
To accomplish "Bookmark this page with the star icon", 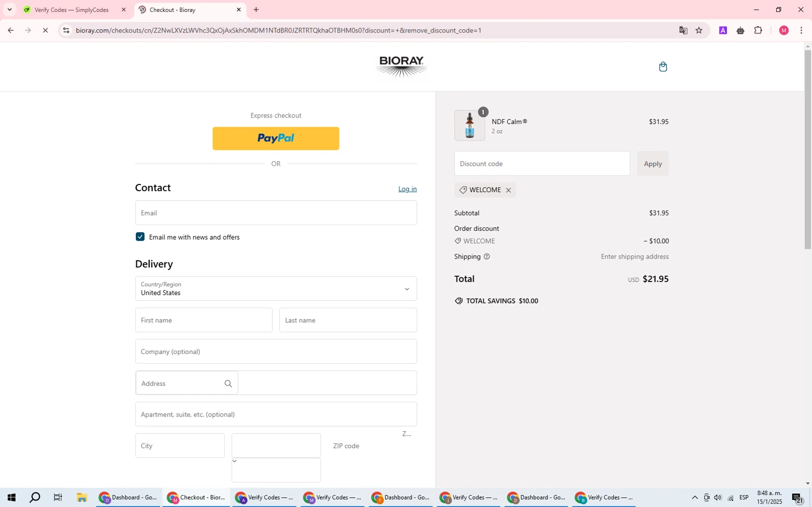I will (699, 30).
